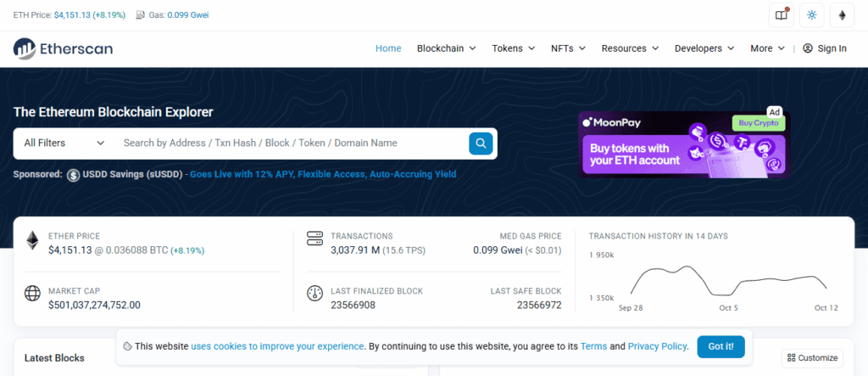Click the Market Cap globe icon
Screen dimensions: 868x376
(33, 294)
